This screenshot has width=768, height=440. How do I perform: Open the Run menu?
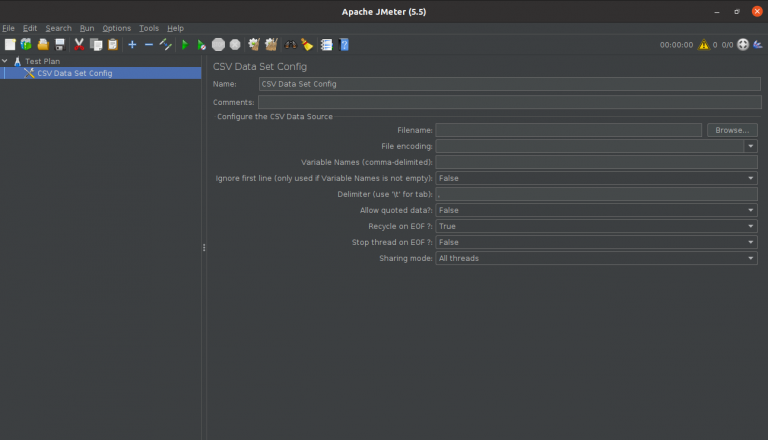(x=87, y=28)
